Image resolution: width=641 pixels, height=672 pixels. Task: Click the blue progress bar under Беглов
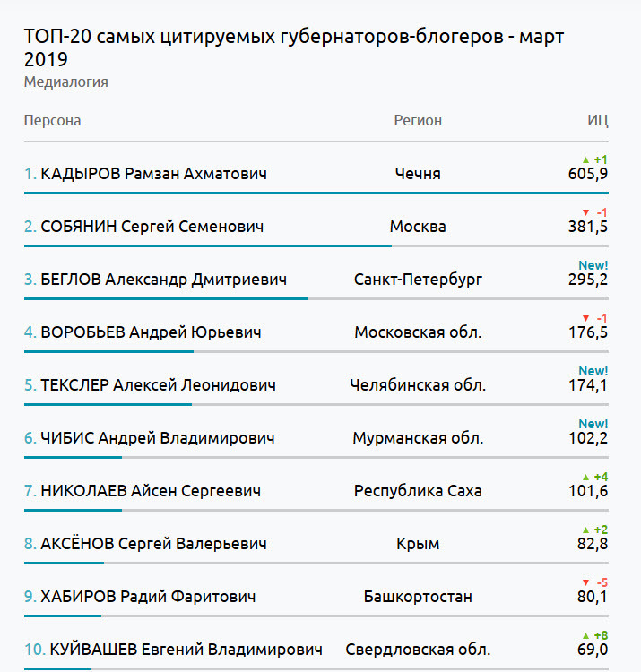(x=166, y=298)
